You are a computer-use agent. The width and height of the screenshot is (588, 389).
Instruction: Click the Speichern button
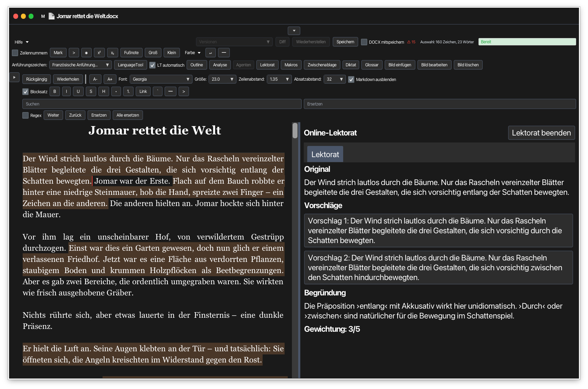click(345, 42)
